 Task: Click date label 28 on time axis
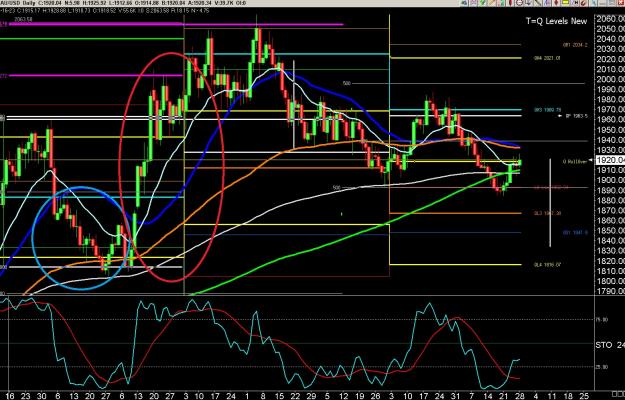click(x=520, y=396)
